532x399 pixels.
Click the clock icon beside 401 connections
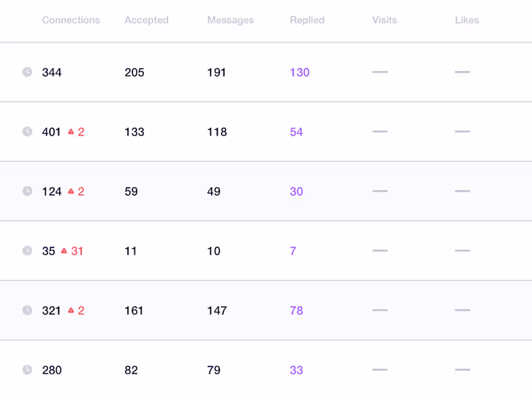(x=27, y=132)
